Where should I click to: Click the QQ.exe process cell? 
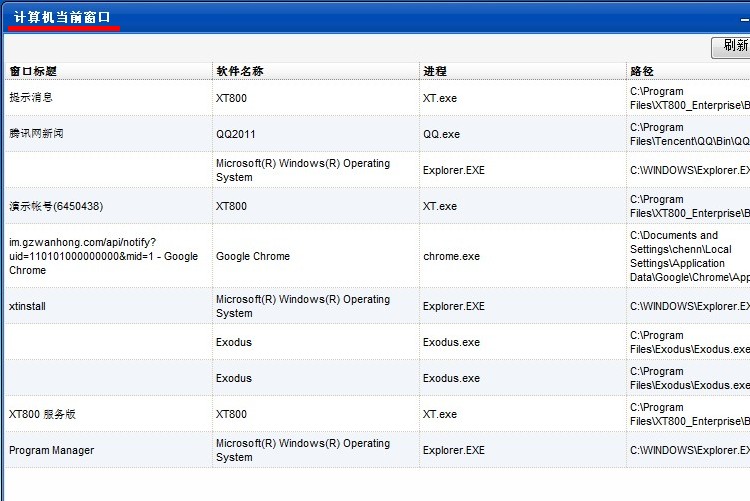(x=523, y=134)
